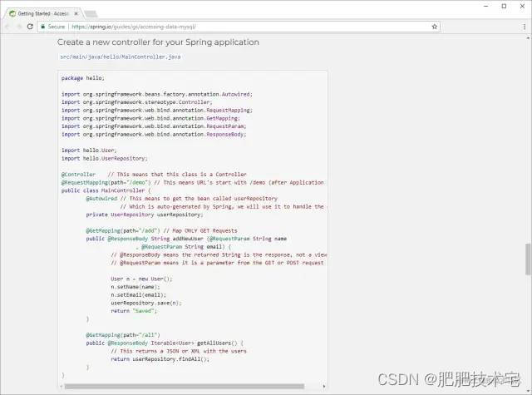Minimize the browser window
Viewport: 532px width, 395px height.
486,6
